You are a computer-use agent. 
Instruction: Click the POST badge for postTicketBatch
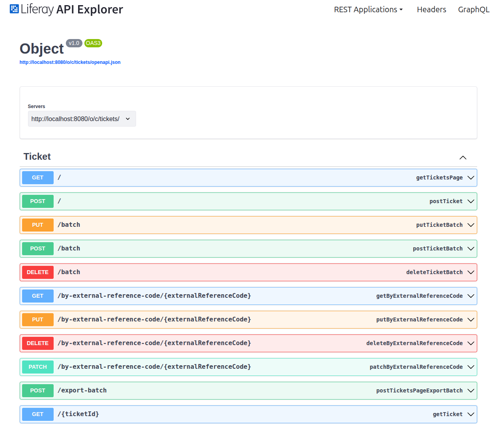coord(38,248)
